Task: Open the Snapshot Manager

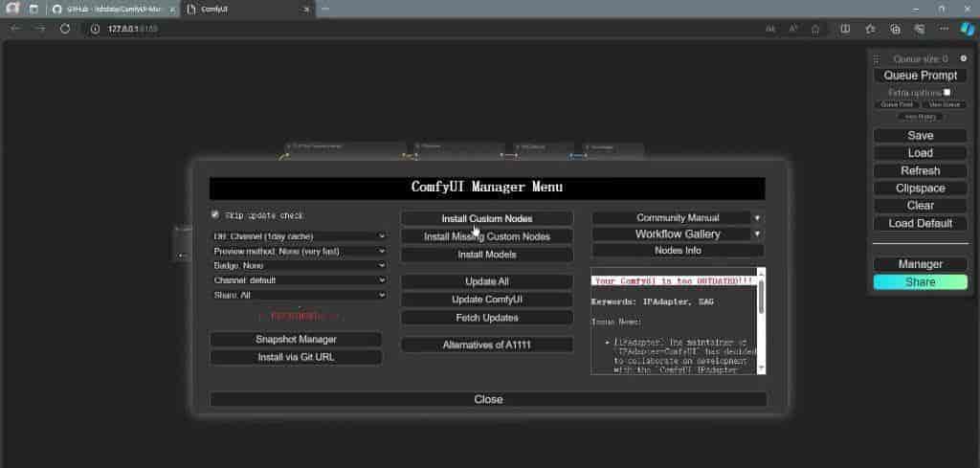Action: pyautogui.click(x=296, y=340)
